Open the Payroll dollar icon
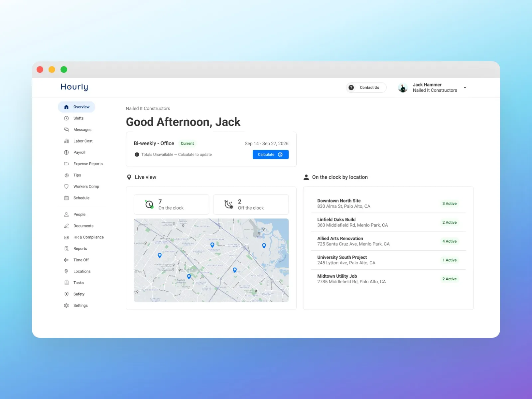Image resolution: width=532 pixels, height=399 pixels. coord(66,152)
